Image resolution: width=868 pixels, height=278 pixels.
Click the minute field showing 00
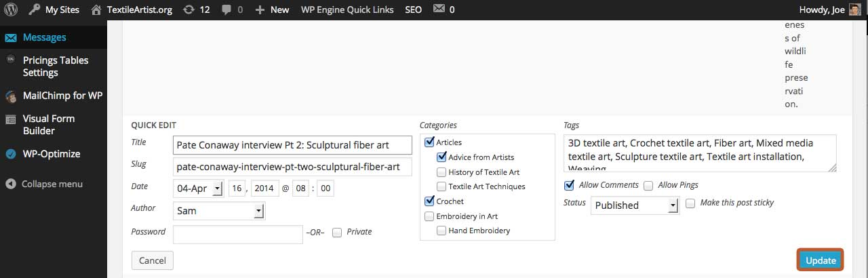tap(325, 188)
